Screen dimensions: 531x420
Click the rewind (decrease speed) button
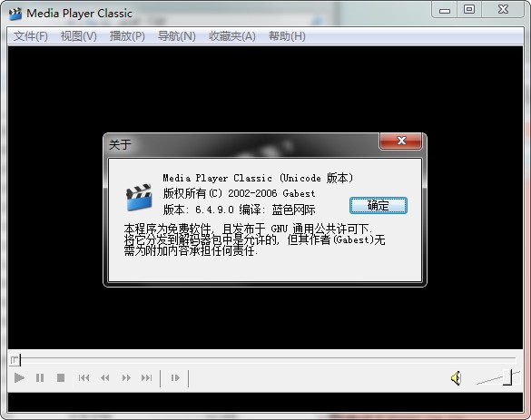(104, 377)
